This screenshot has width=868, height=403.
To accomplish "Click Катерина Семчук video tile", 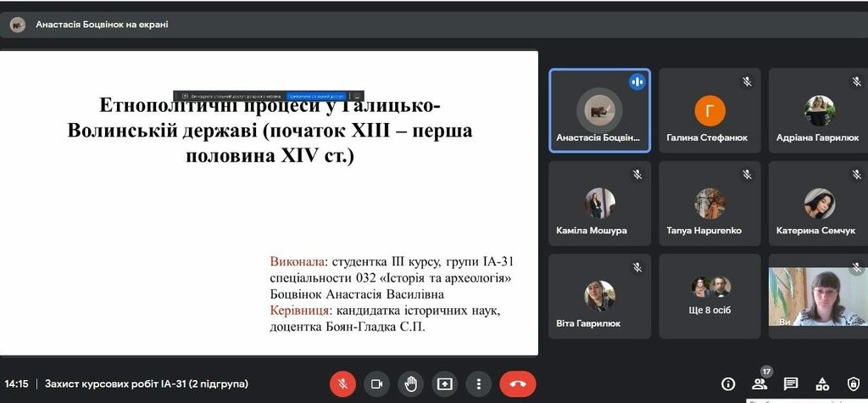I will 819,204.
